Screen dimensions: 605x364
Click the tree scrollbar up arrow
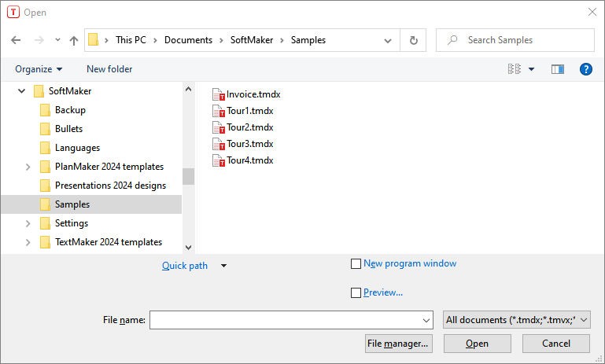click(188, 89)
